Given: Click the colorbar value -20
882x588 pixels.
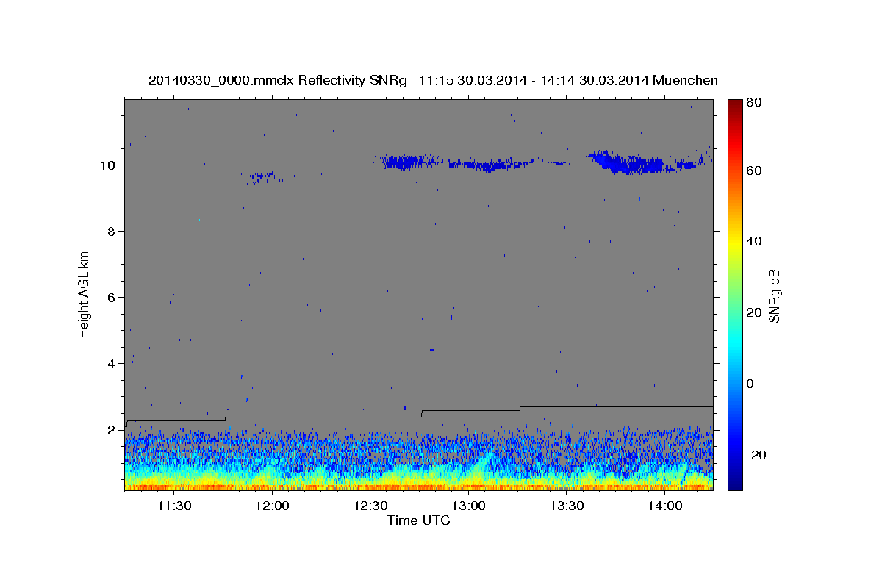Looking at the screenshot, I should click(x=757, y=455).
